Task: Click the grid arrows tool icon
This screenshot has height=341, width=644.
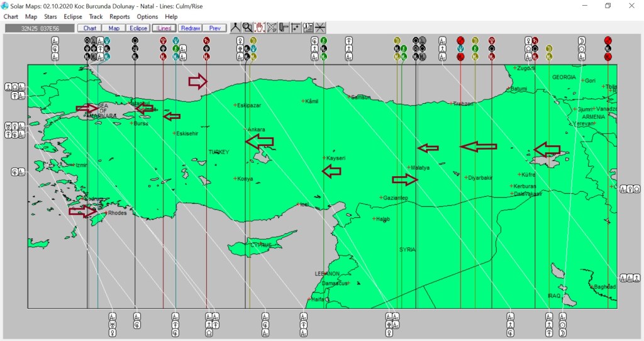Action: [x=296, y=28]
